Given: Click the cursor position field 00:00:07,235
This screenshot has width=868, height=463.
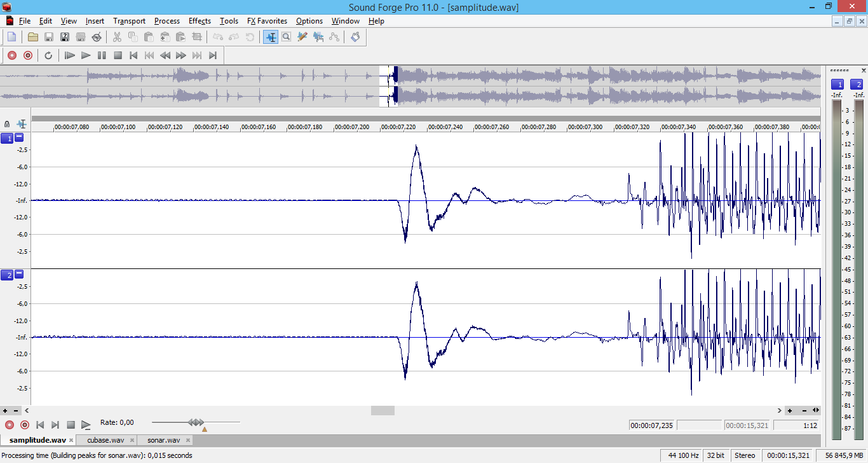Looking at the screenshot, I should click(652, 425).
